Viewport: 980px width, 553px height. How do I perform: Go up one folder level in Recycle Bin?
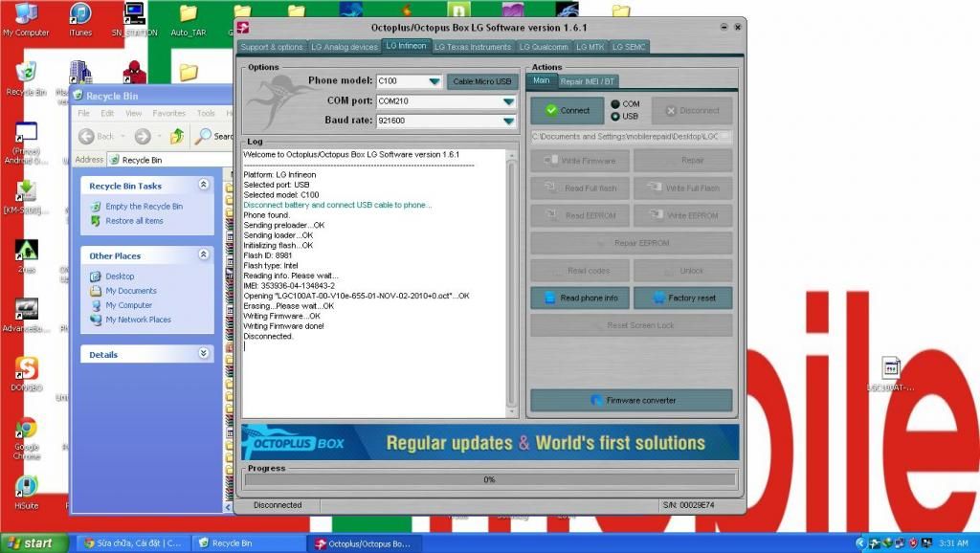click(x=177, y=136)
